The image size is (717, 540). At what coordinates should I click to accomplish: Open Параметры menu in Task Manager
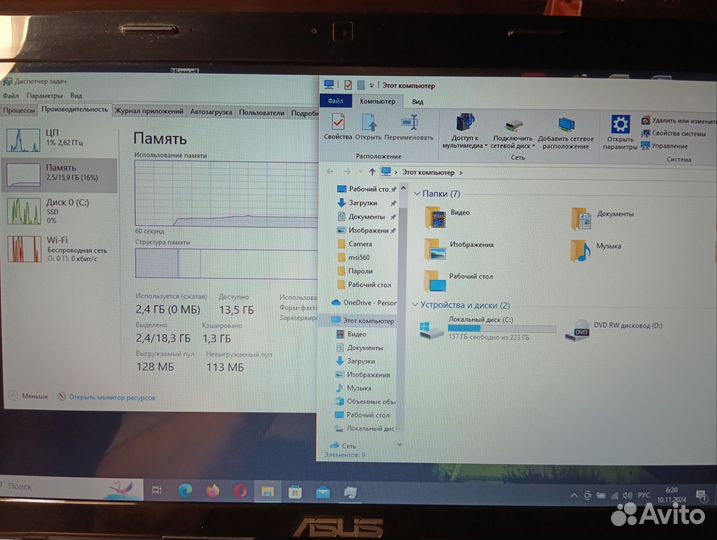[44, 96]
